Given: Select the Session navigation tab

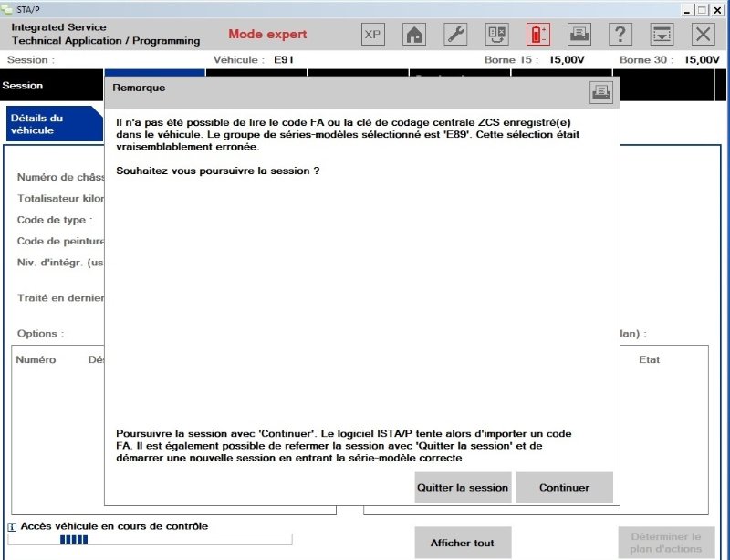Looking at the screenshot, I should [x=51, y=85].
